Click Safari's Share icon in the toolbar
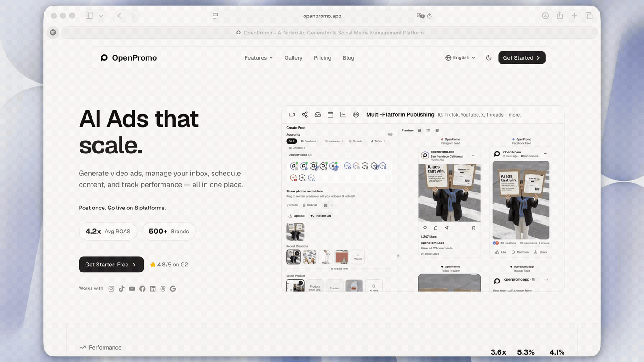644x362 pixels. (559, 16)
